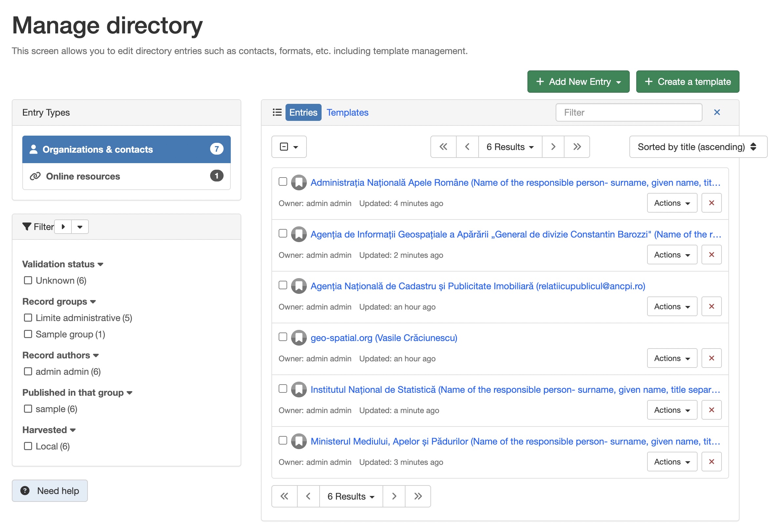The height and width of the screenshot is (532, 771).
Task: Click the Create a template button
Action: (687, 82)
